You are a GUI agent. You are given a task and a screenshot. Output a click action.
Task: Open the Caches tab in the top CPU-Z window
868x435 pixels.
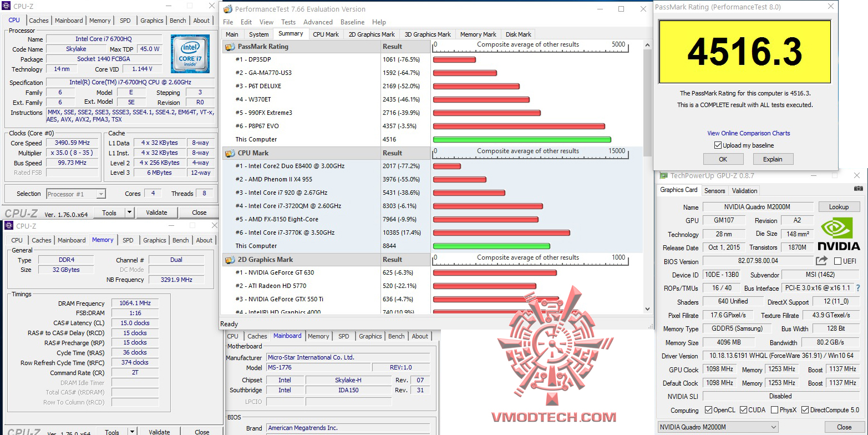click(39, 21)
